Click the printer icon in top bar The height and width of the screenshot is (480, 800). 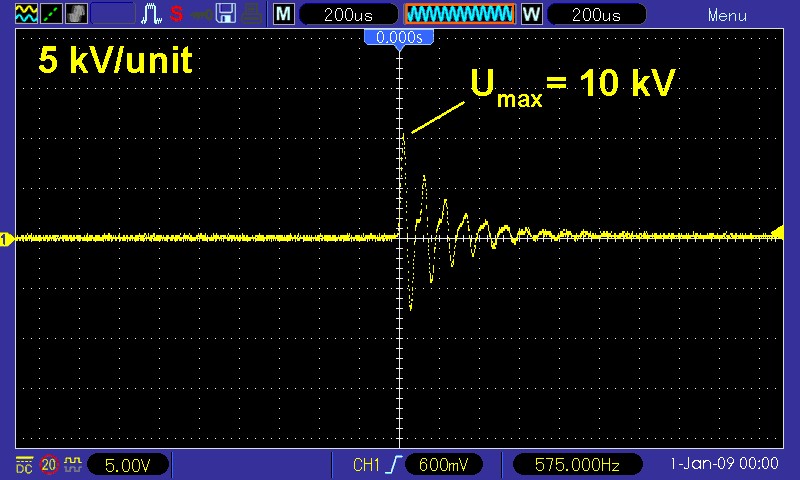(251, 15)
